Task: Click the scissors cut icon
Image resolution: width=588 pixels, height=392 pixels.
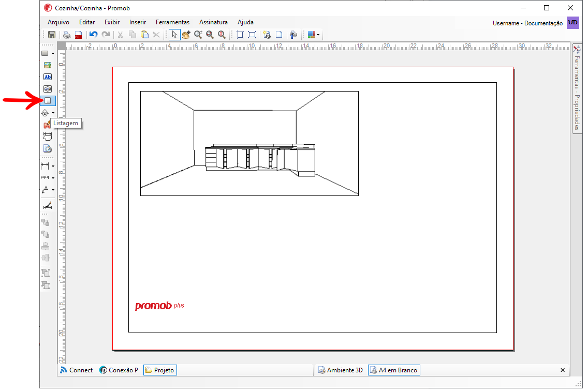Action: [121, 35]
